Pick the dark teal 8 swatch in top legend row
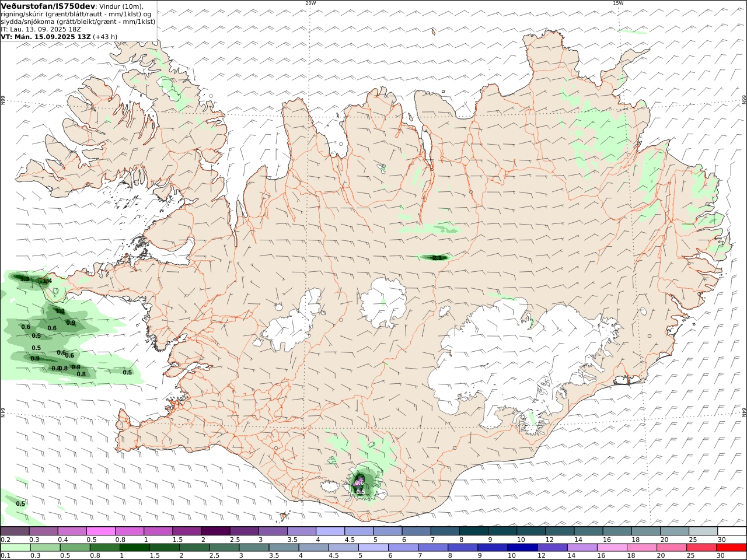 pyautogui.click(x=474, y=531)
